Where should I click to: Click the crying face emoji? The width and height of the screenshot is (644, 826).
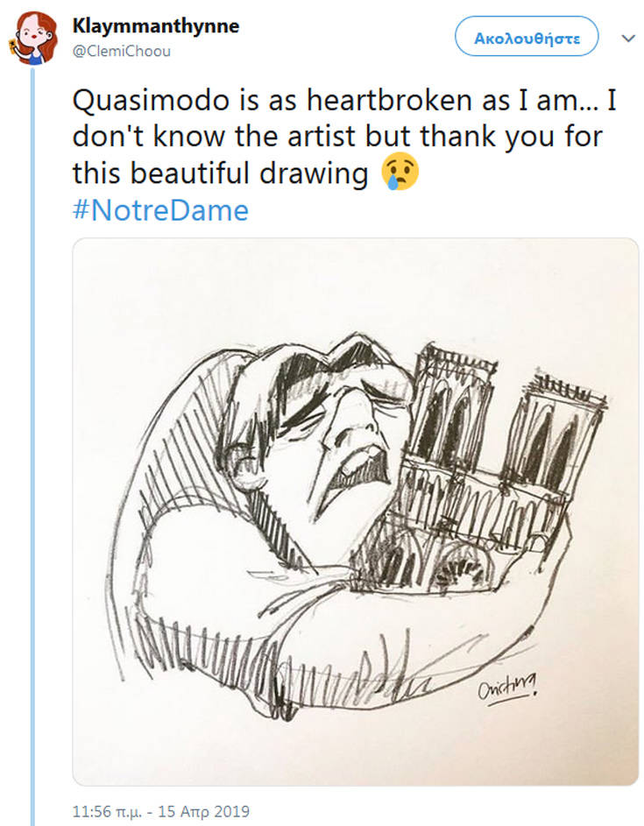point(400,173)
